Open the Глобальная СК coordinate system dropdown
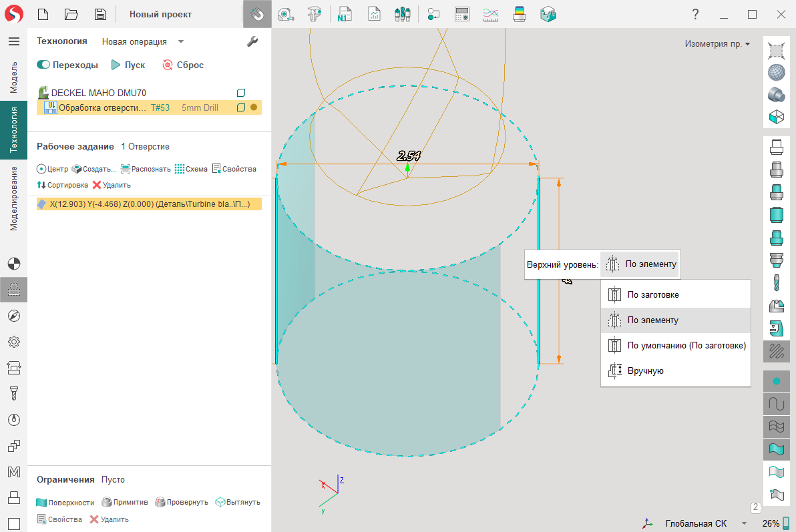Viewport: 796px width, 532px height. click(x=743, y=523)
